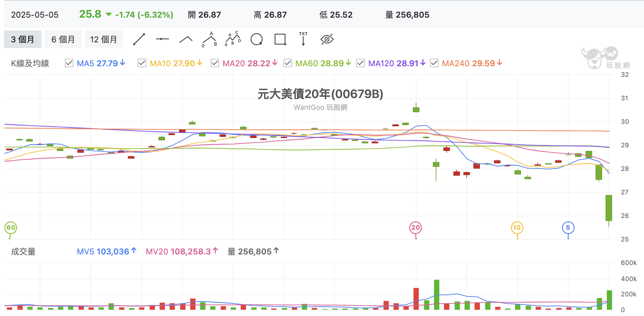Screen dimensions: 644x316
Task: Toggle the MA60 line checkbox
Action: 288,63
